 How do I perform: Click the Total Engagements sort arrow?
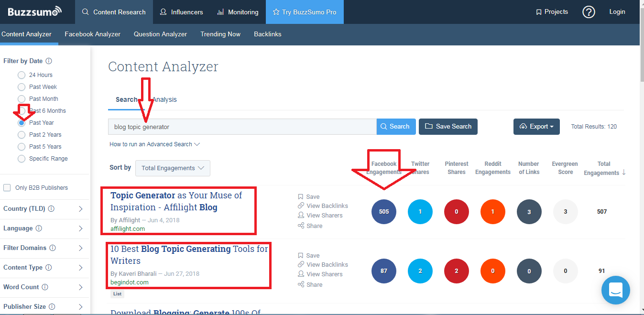(623, 173)
